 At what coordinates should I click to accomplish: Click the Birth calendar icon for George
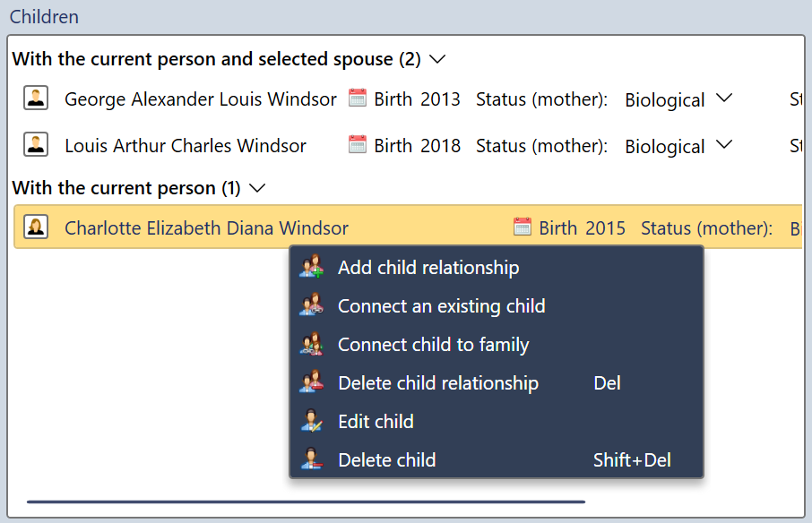point(357,99)
